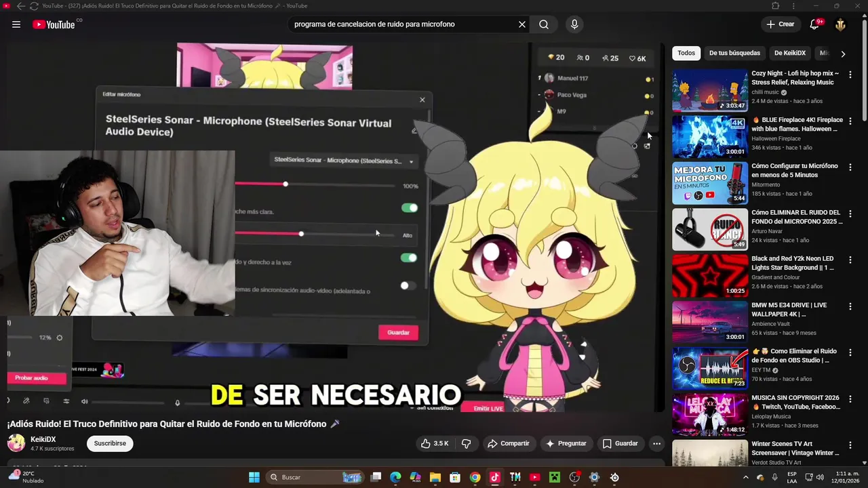The image size is (868, 488).
Task: Click the Crear button
Action: [x=780, y=24]
